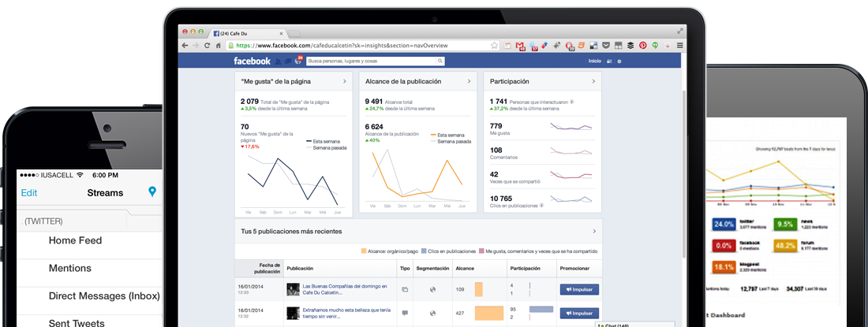Open Facebook settings gear icon
Screen dimensions: 868x327
(x=619, y=61)
